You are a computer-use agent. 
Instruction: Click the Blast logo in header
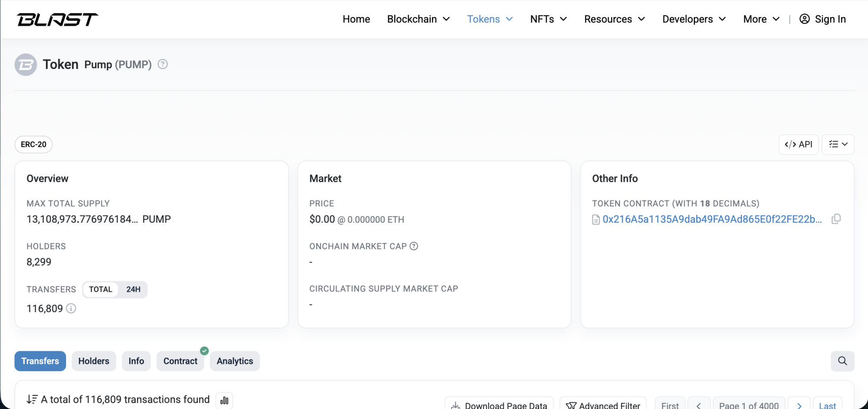click(x=57, y=20)
